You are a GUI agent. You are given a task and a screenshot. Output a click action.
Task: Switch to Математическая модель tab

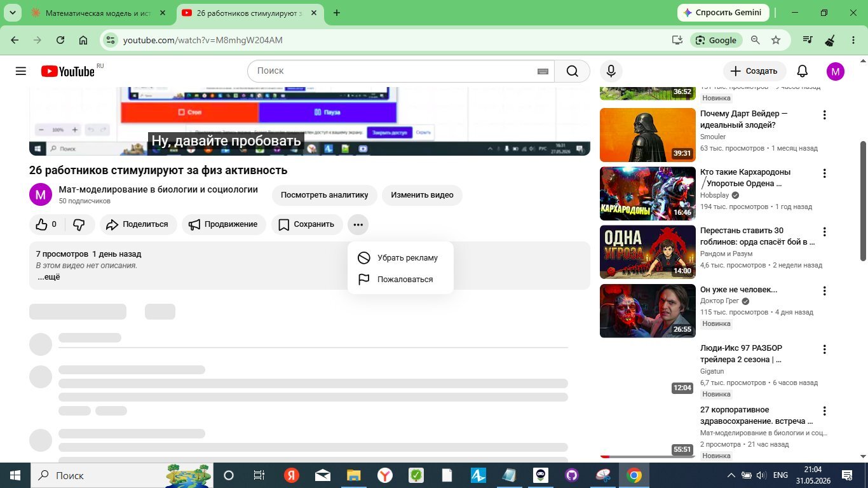coord(98,13)
